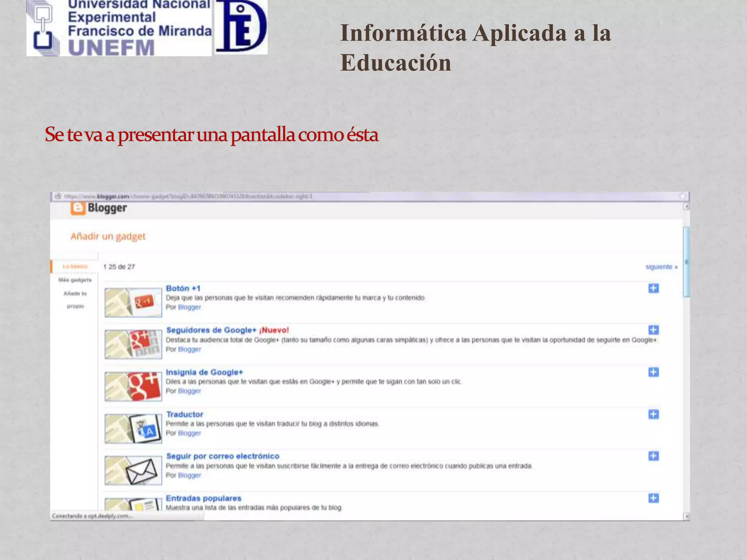Add the Botón +1 gadget plus icon
Viewport: 747px width, 560px height.
coord(653,288)
